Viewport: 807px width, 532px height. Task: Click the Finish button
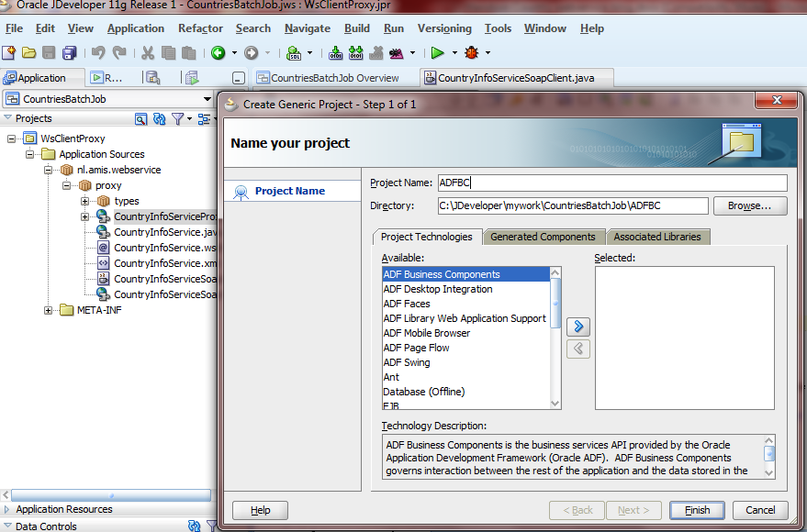click(697, 510)
